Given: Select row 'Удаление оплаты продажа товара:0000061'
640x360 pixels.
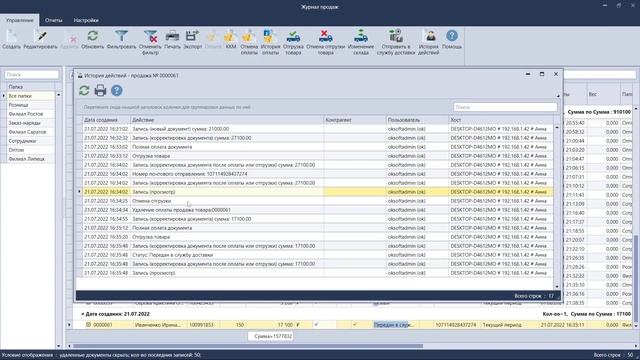Looking at the screenshot, I should pos(318,210).
